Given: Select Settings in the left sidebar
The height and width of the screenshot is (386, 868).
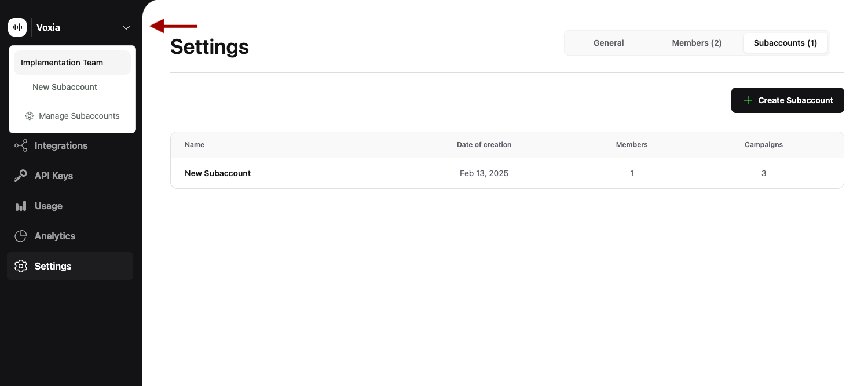Looking at the screenshot, I should 53,266.
